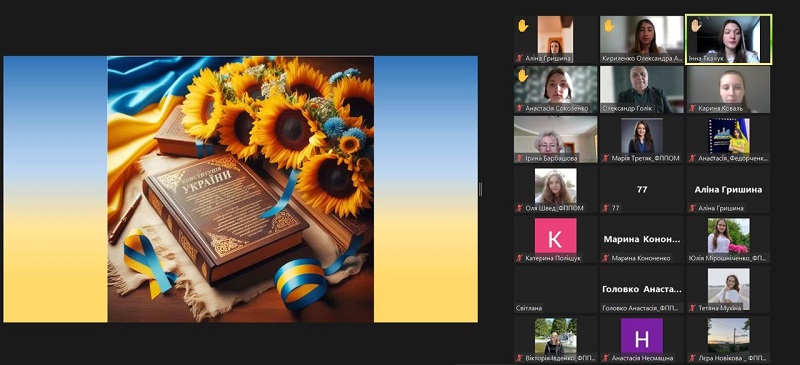The image size is (800, 365).
Task: Select the purple Н avatar of Анастасія Несмашна
Action: point(642,336)
